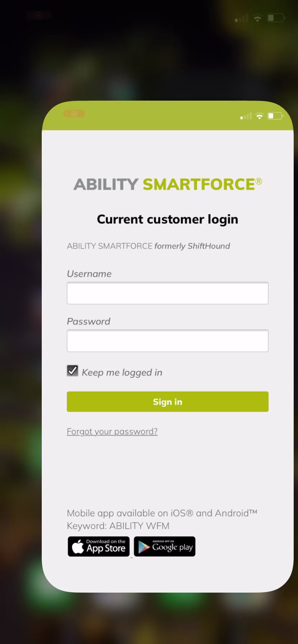Viewport: 298px width, 644px height.
Task: Open the Download on the App Store badge
Action: click(x=99, y=547)
